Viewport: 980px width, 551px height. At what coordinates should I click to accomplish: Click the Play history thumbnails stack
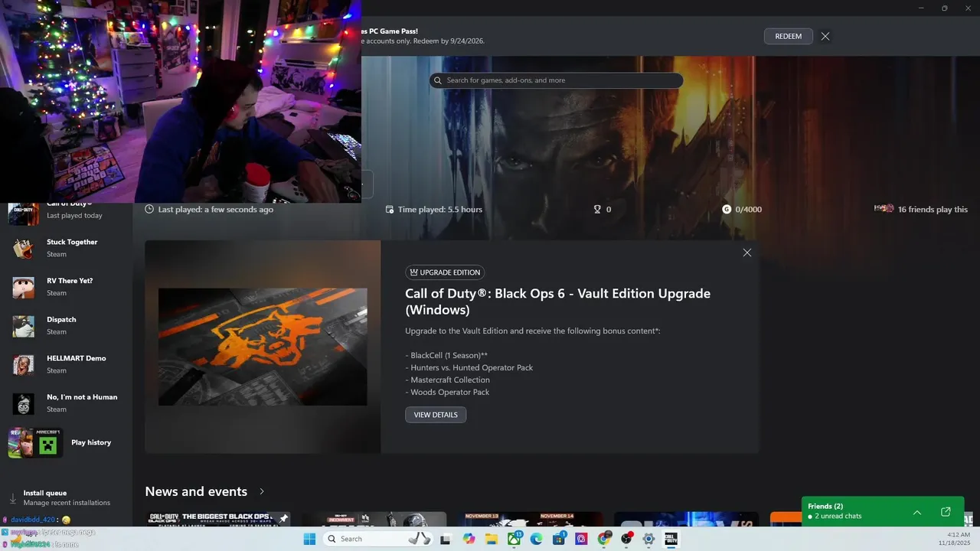[x=35, y=443]
